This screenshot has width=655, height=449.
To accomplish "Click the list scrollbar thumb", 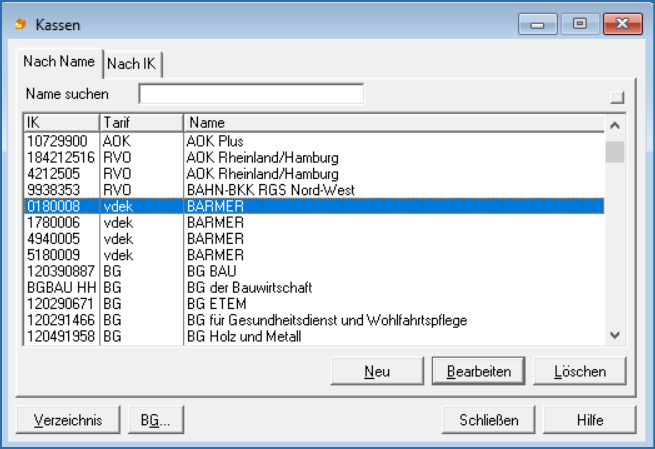I will click(615, 152).
